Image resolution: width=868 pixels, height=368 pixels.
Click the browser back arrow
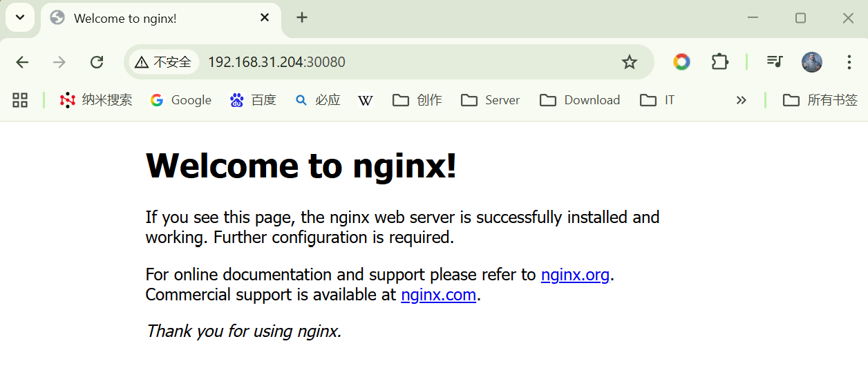pyautogui.click(x=22, y=62)
